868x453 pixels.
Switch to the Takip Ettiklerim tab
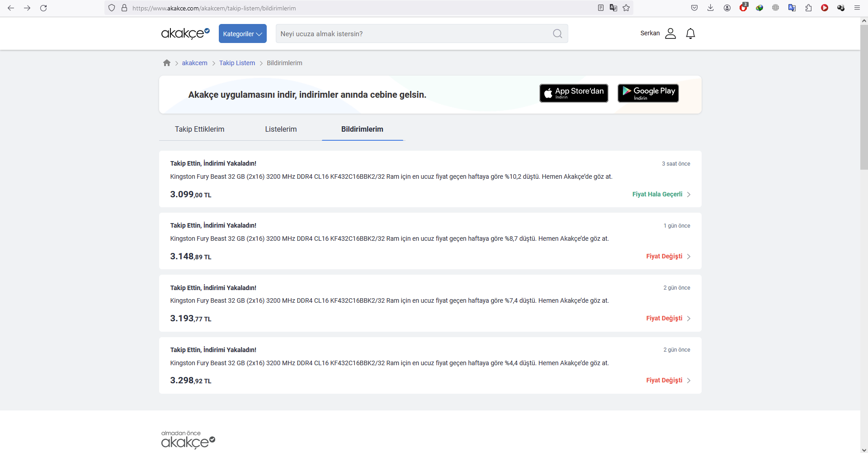199,129
